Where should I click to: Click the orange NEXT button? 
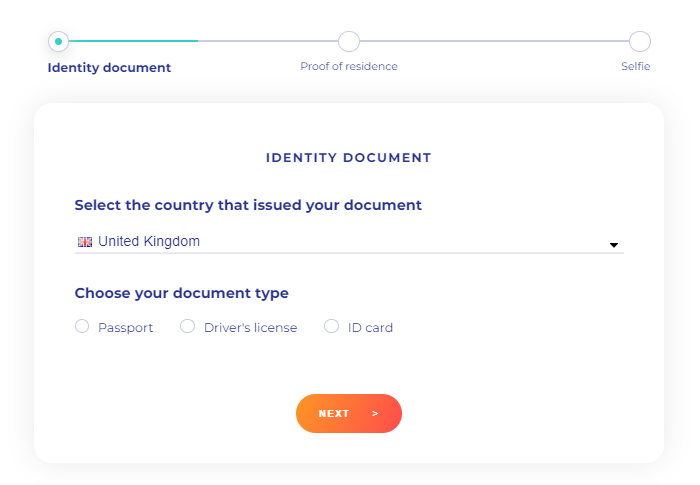[x=349, y=414]
